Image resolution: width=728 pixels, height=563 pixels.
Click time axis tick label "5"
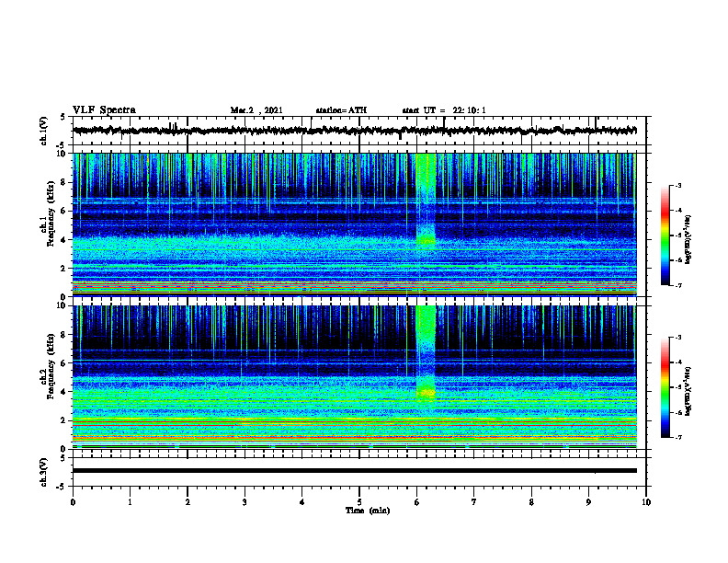[x=359, y=502]
